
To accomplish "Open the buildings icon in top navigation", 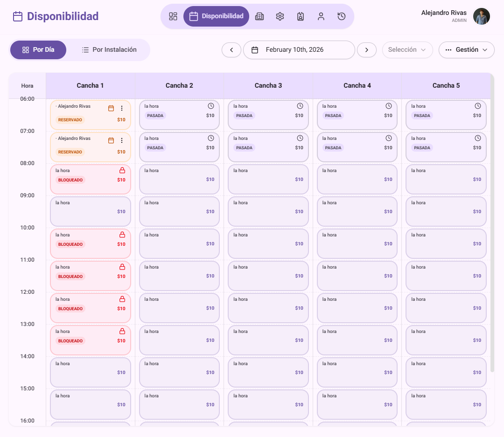I will click(x=259, y=16).
